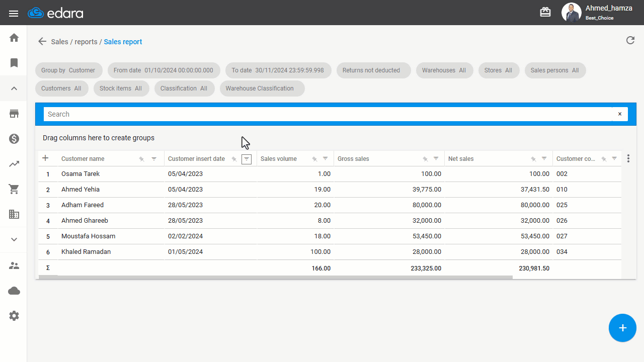Image resolution: width=644 pixels, height=362 pixels.
Task: Open bookmarks icon in sidebar
Action: click(14, 63)
